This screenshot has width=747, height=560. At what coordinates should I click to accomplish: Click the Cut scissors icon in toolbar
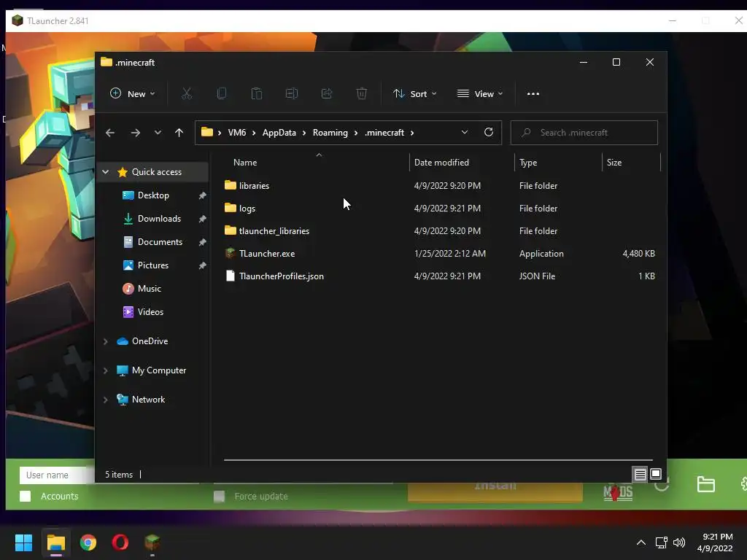[x=187, y=94]
